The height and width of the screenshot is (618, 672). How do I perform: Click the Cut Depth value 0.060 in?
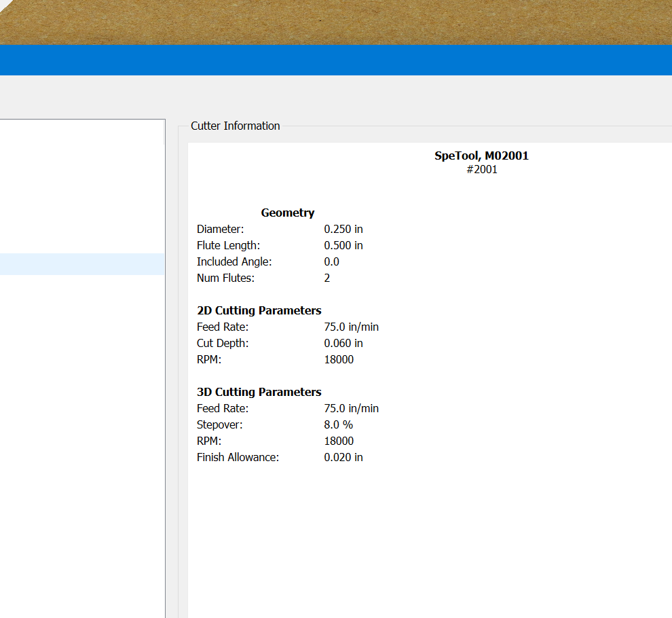tap(343, 343)
